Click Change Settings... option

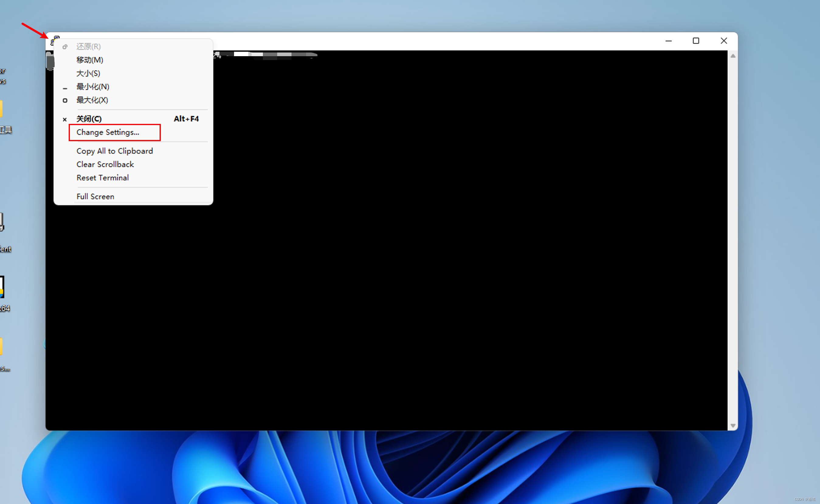point(107,132)
